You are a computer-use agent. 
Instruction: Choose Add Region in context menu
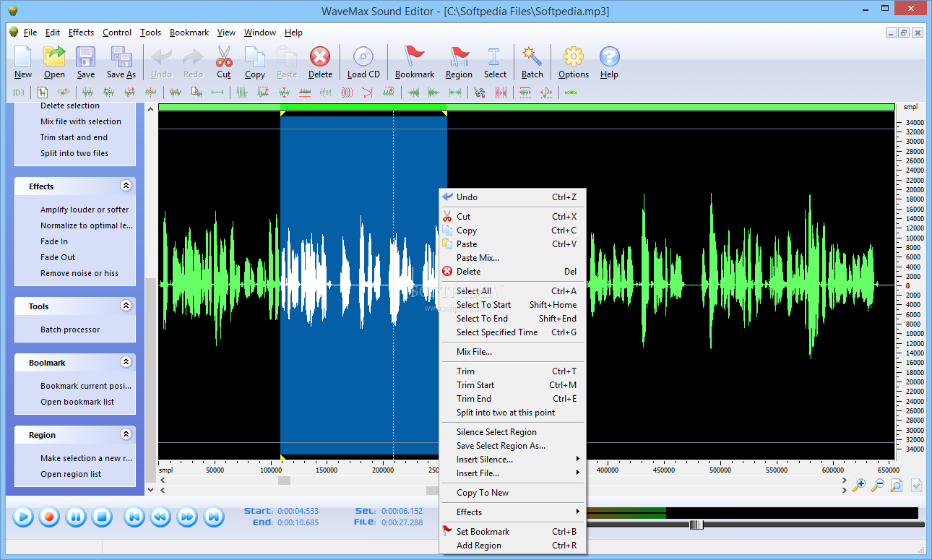pyautogui.click(x=512, y=546)
